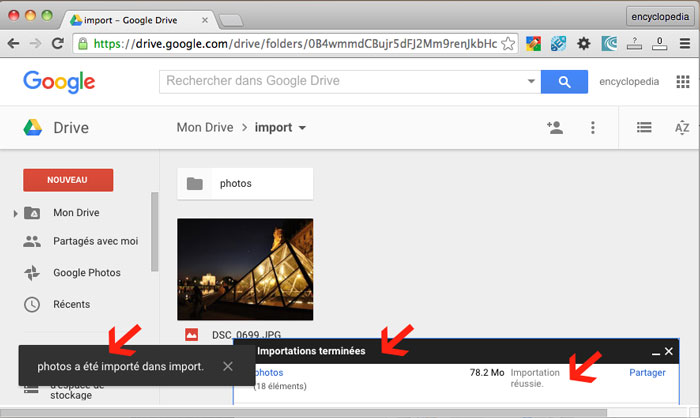The image size is (700, 418).
Task: Open the import folder dropdown arrow
Action: click(302, 128)
